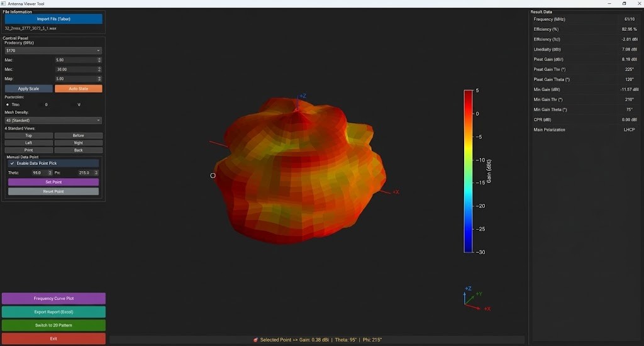
Task: Open the Mesh Density dropdown (45 Standard)
Action: 53,120
